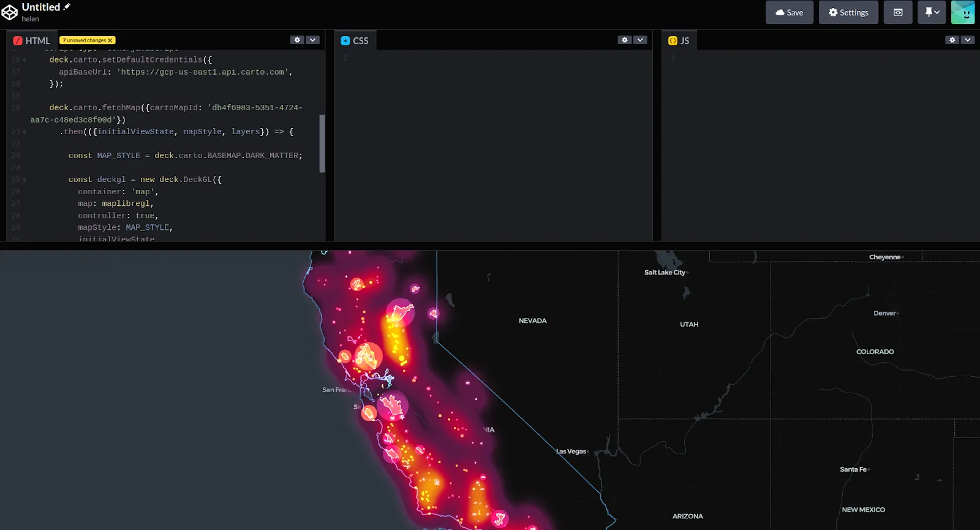Select the HTML editor tab
The height and width of the screenshot is (530, 980).
(32, 40)
